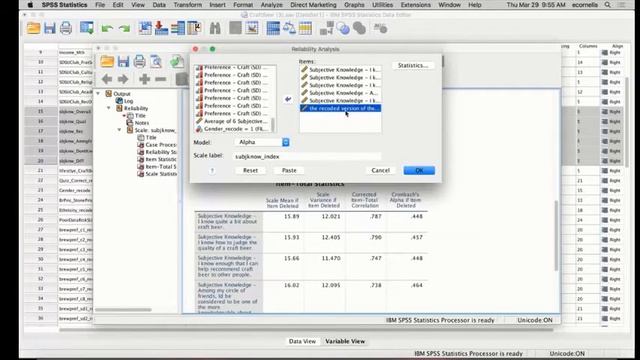Cancel the Reliability Analysis dialog
Viewport: 640px width, 360px height.
point(380,170)
